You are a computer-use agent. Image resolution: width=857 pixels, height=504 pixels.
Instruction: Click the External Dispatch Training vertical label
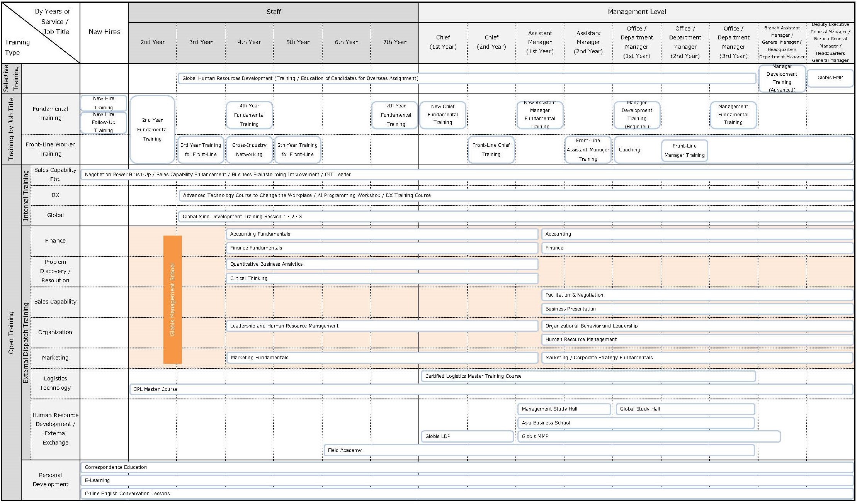(x=26, y=343)
